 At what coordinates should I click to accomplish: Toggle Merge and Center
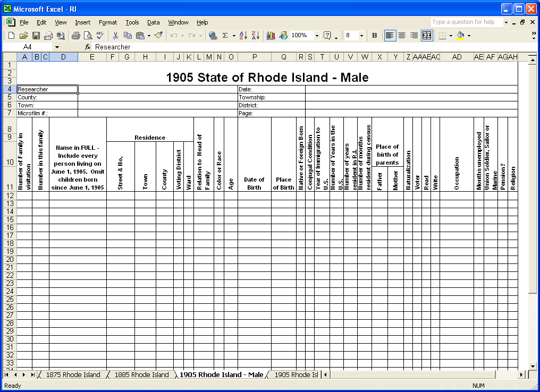427,36
